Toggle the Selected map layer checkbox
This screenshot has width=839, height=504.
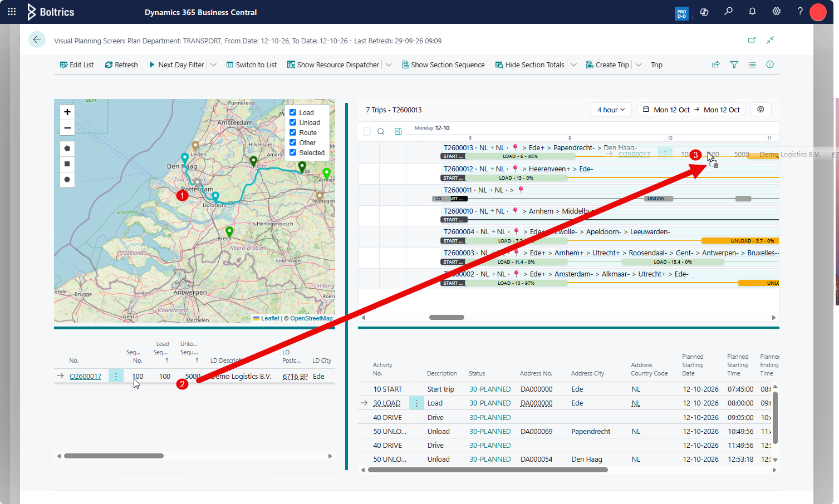point(293,152)
